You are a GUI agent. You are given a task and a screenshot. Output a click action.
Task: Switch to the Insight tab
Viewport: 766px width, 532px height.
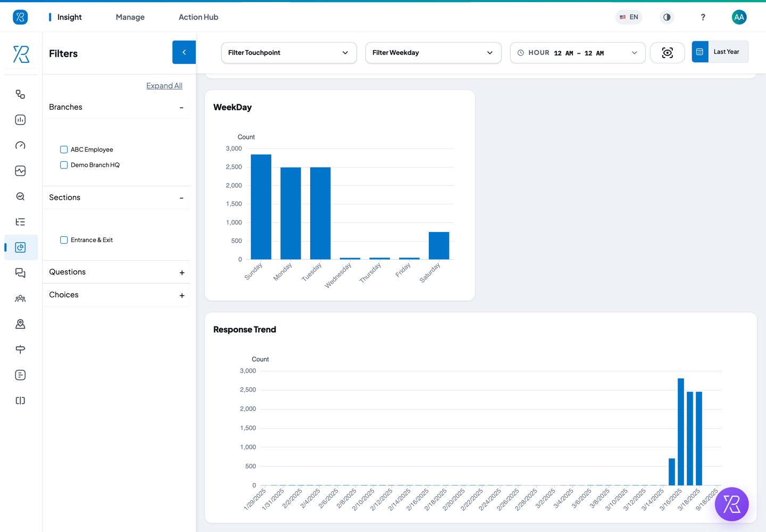click(x=69, y=17)
